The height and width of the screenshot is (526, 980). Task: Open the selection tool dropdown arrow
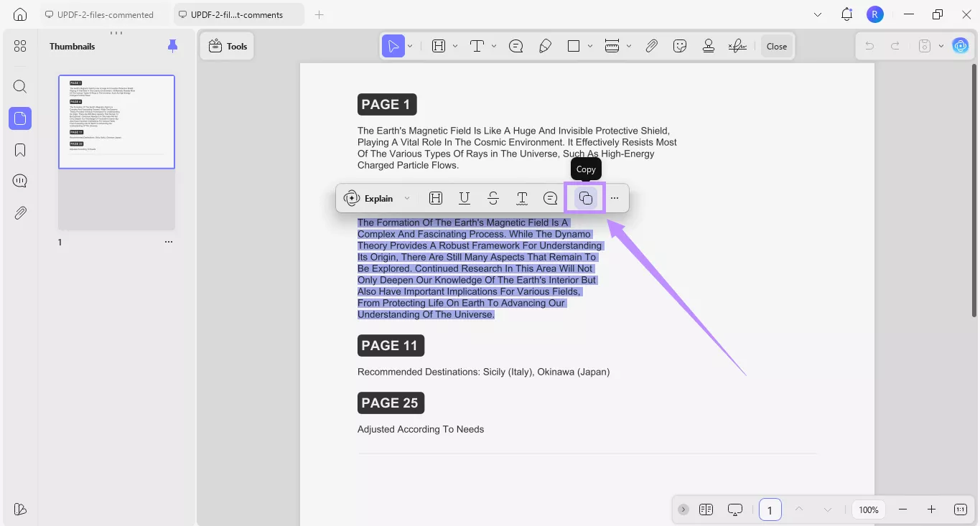[x=410, y=45]
